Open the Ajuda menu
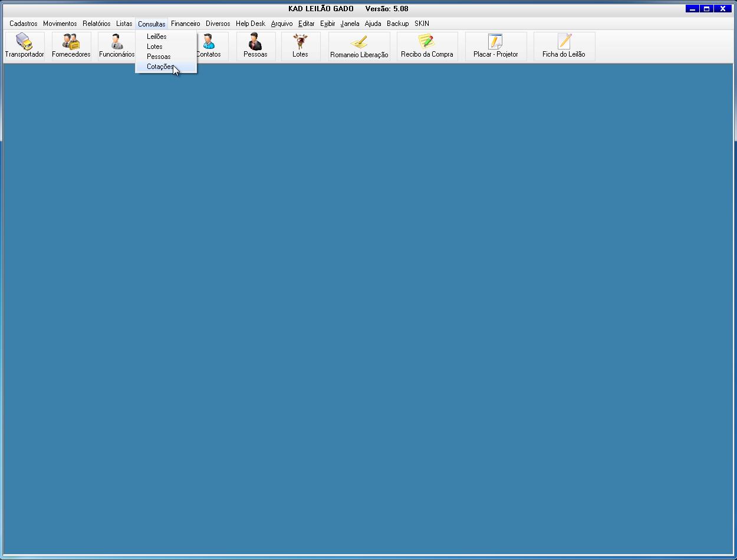737x560 pixels. (x=373, y=24)
